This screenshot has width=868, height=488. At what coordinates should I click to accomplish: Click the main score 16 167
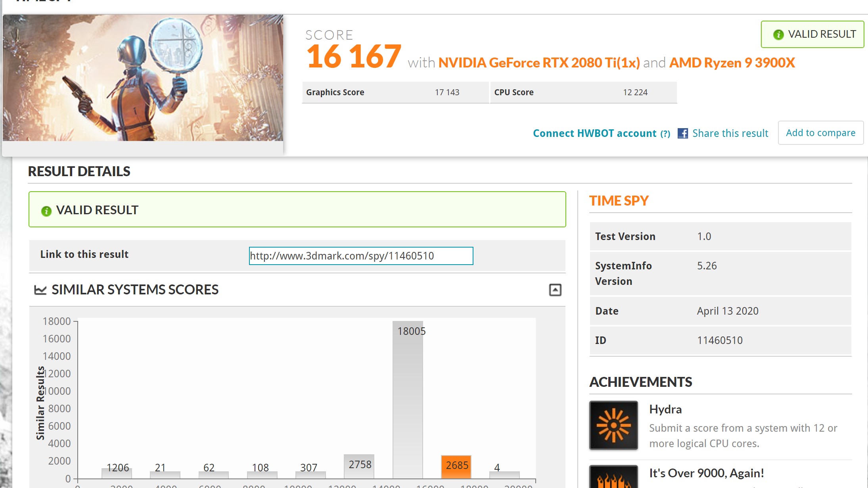pos(354,56)
